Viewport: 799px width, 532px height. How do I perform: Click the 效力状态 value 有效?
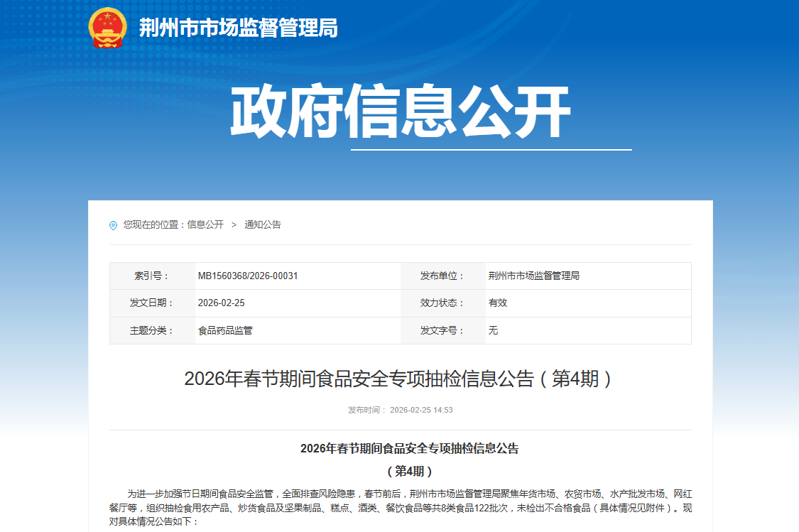(x=497, y=303)
